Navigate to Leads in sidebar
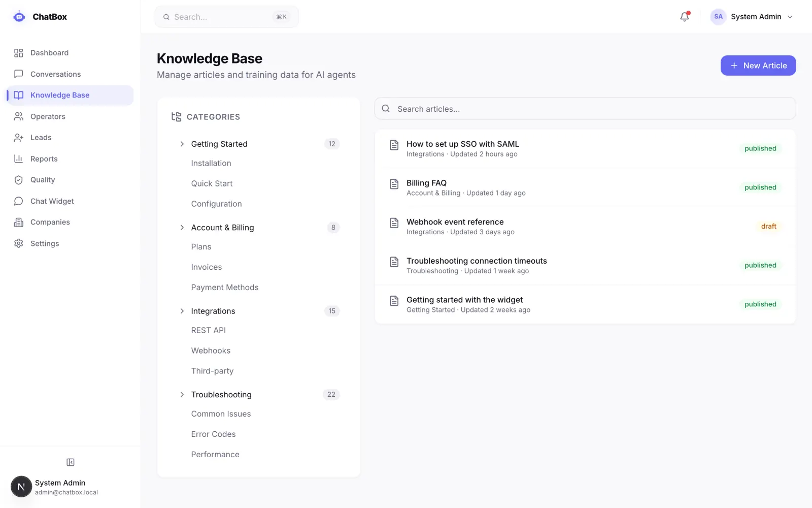Screen dimensions: 812x508 click(70, 138)
